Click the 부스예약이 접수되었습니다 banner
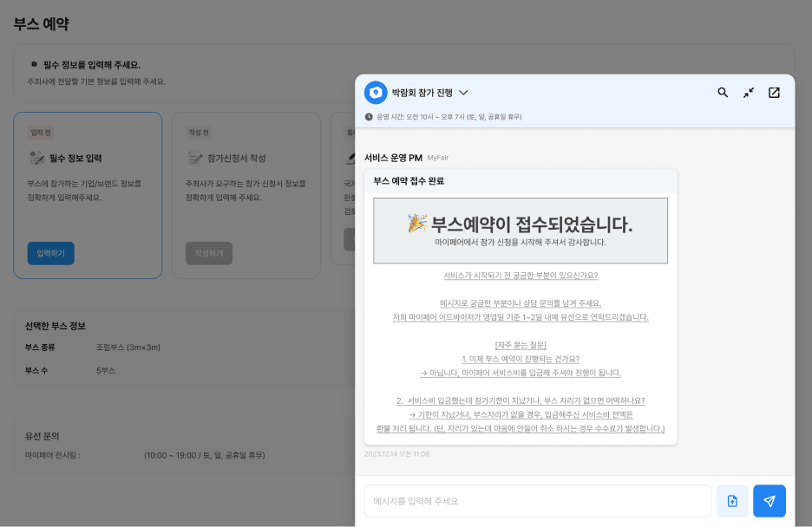 pos(521,231)
